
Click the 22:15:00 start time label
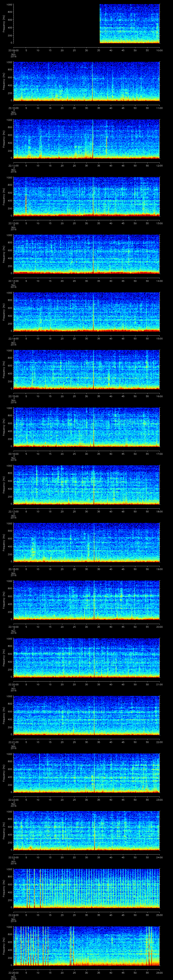13,396
